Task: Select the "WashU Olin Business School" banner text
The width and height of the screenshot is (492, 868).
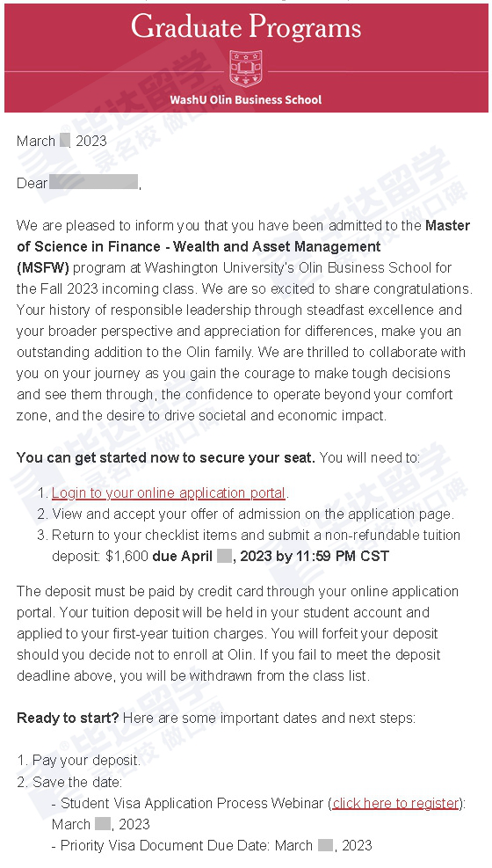Action: [x=245, y=100]
